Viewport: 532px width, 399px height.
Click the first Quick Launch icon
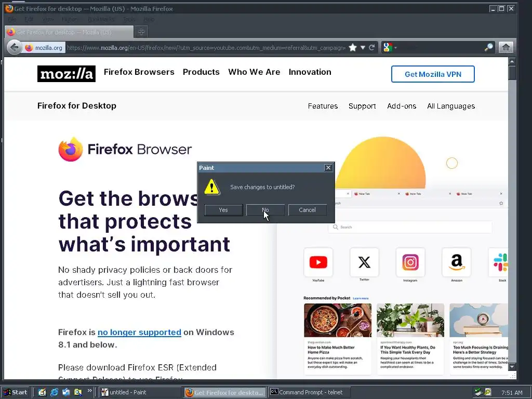[42, 392]
